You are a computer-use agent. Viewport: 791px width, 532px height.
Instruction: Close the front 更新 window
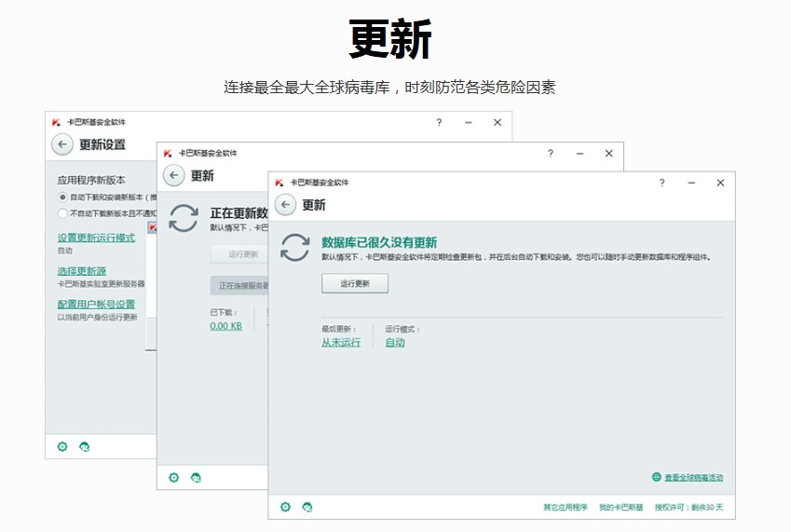point(720,183)
